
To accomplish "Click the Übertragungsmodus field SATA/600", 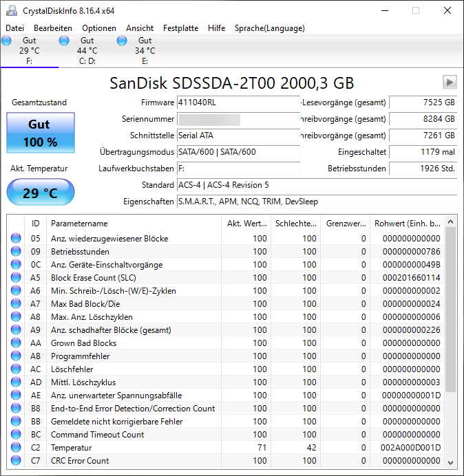I will (238, 152).
